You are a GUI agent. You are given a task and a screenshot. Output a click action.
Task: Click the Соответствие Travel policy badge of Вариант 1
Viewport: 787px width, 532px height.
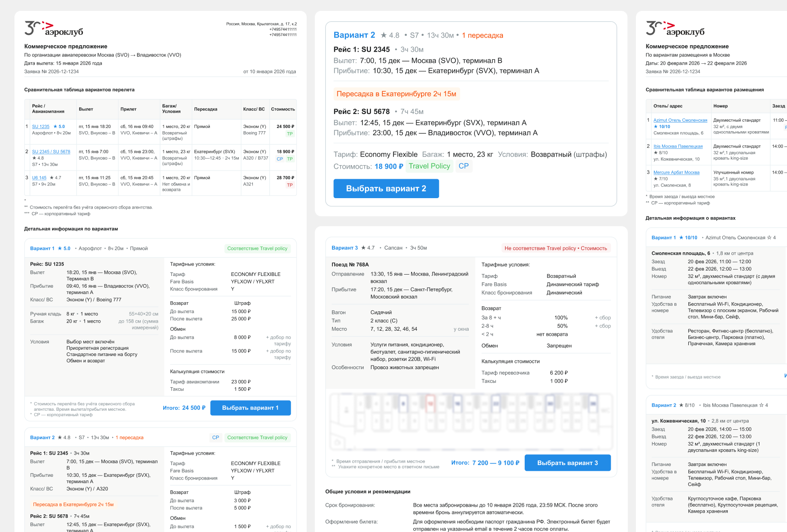tap(257, 248)
